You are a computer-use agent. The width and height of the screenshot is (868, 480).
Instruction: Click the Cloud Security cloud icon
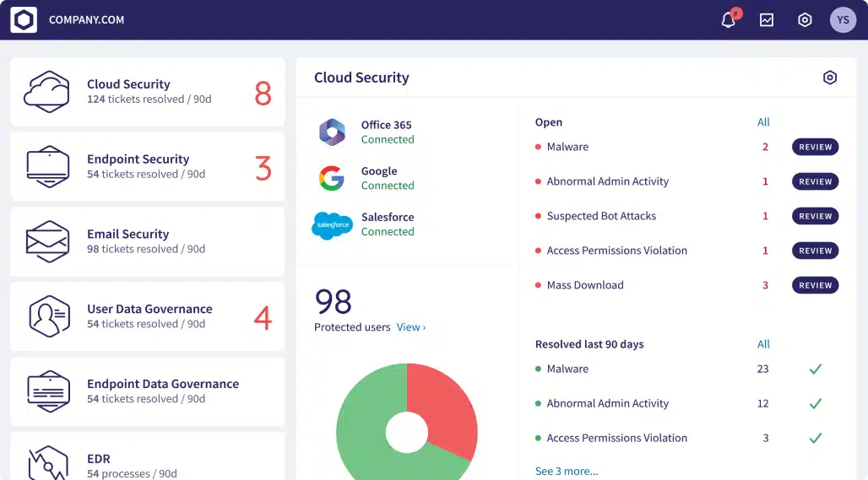47,92
